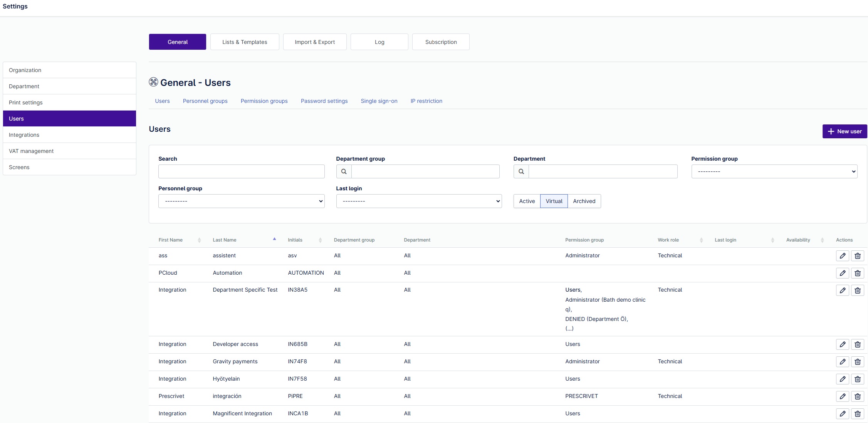Screen dimensions: 868x423
Task: Click the Department filter search magnifier icon
Action: (521, 171)
